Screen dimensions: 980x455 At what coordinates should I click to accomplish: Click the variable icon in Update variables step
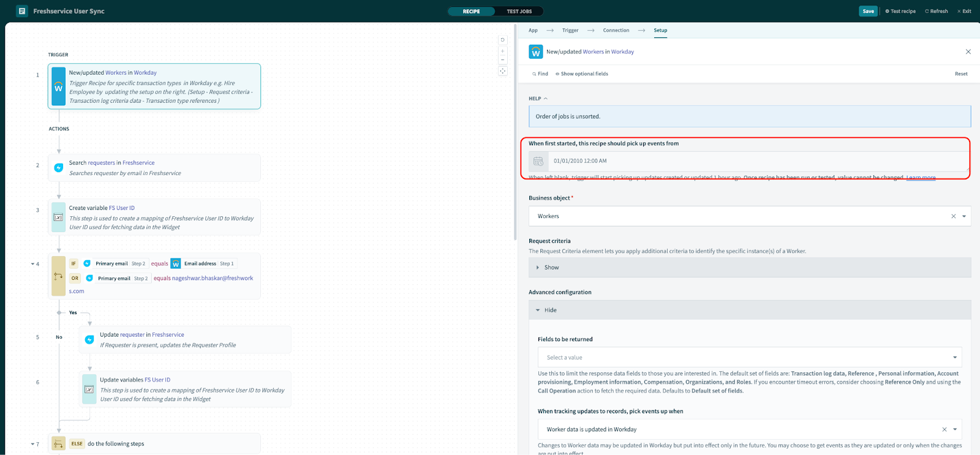pos(89,389)
